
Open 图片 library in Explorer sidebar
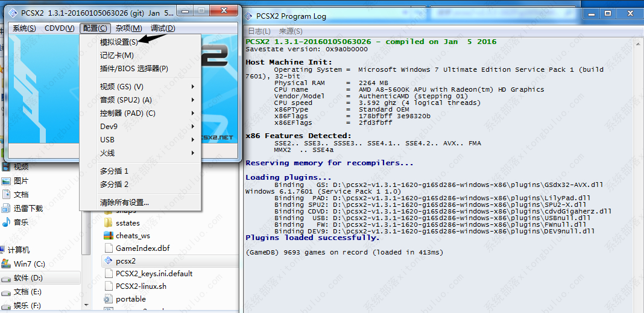coord(21,181)
